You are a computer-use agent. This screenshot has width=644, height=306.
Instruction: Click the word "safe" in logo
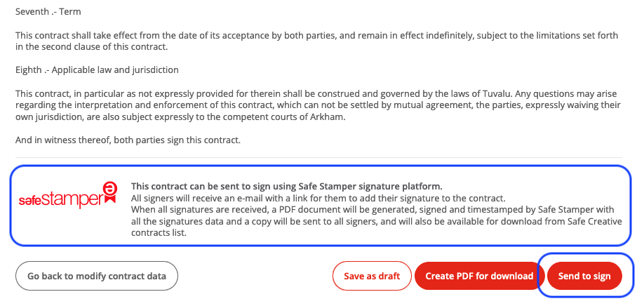click(29, 200)
